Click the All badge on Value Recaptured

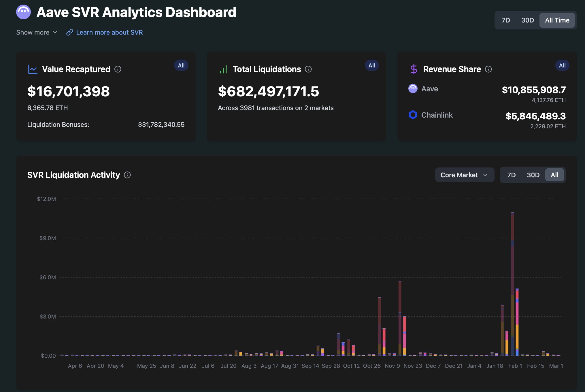(181, 65)
